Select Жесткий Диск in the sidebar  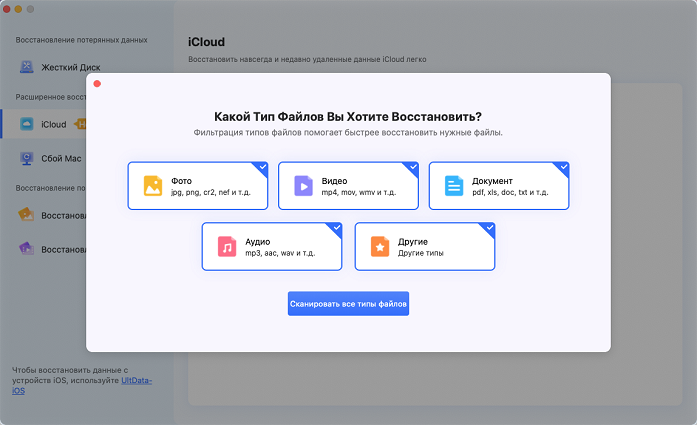71,68
